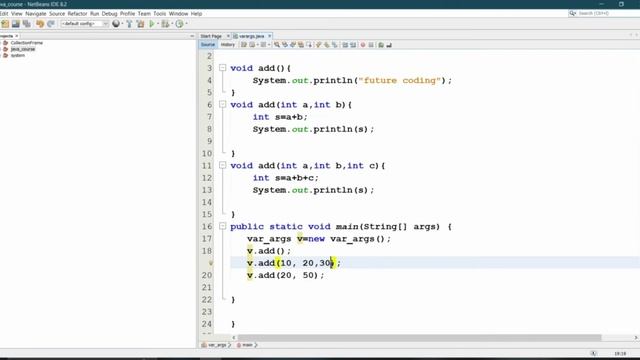Screen dimensions: 640x360
Task: Toggle Highlight Search in editor toolbar
Action: 301,45
